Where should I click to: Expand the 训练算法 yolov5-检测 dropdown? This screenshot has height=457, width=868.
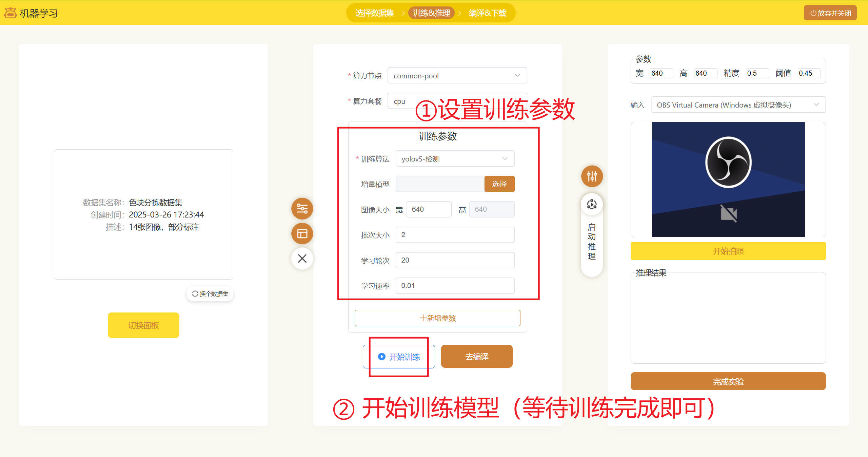pyautogui.click(x=455, y=159)
